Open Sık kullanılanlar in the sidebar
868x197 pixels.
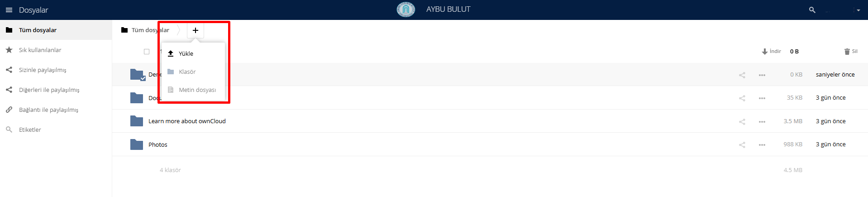point(40,50)
